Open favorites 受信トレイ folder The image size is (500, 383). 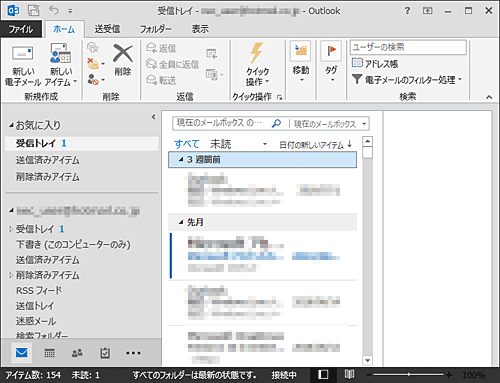click(x=82, y=143)
